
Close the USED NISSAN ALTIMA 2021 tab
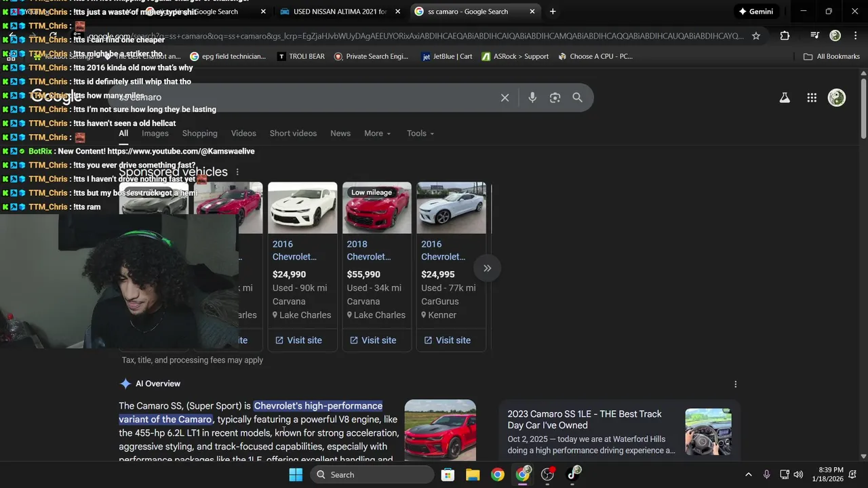(x=397, y=12)
